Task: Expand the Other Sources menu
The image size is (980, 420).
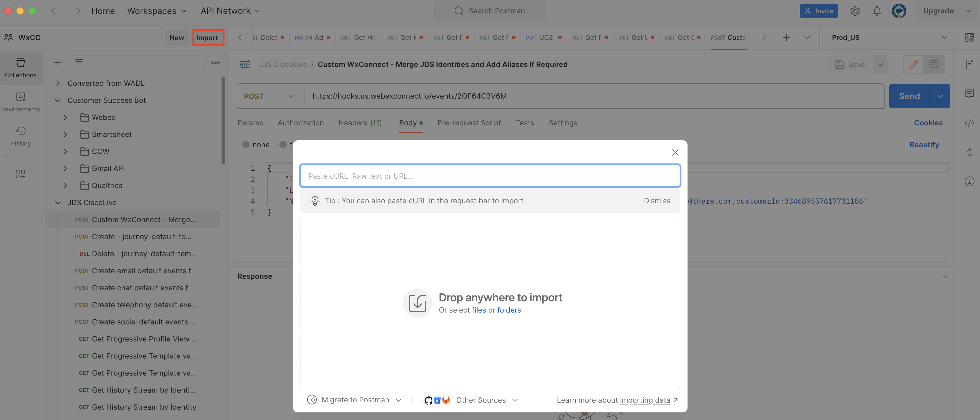Action: pyautogui.click(x=487, y=400)
